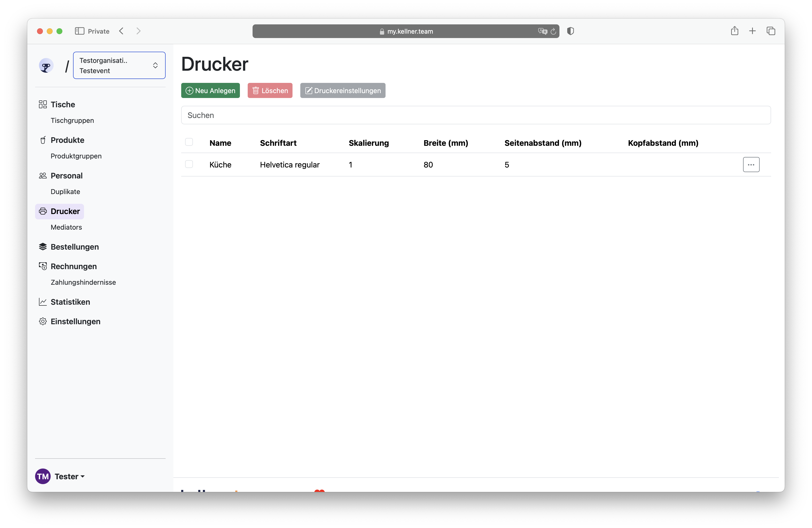Click the Löschen button
The image size is (812, 528).
pyautogui.click(x=270, y=90)
